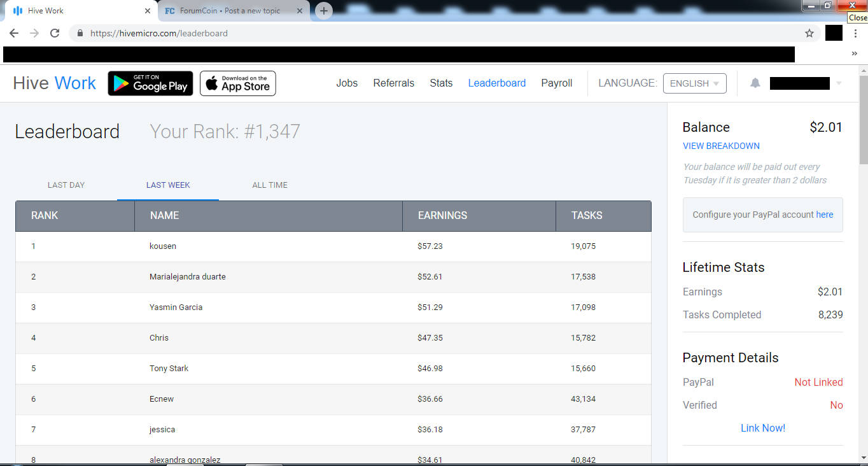Open the ENGLISH language dropdown
The height and width of the screenshot is (466, 868).
pos(694,83)
